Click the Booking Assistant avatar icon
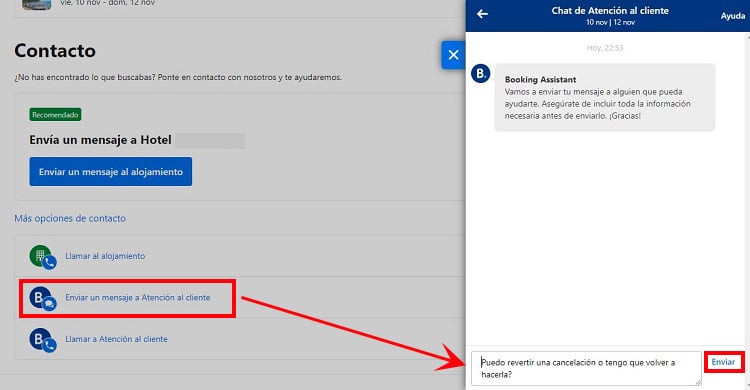Viewport: 750px width, 390px height. pos(481,74)
